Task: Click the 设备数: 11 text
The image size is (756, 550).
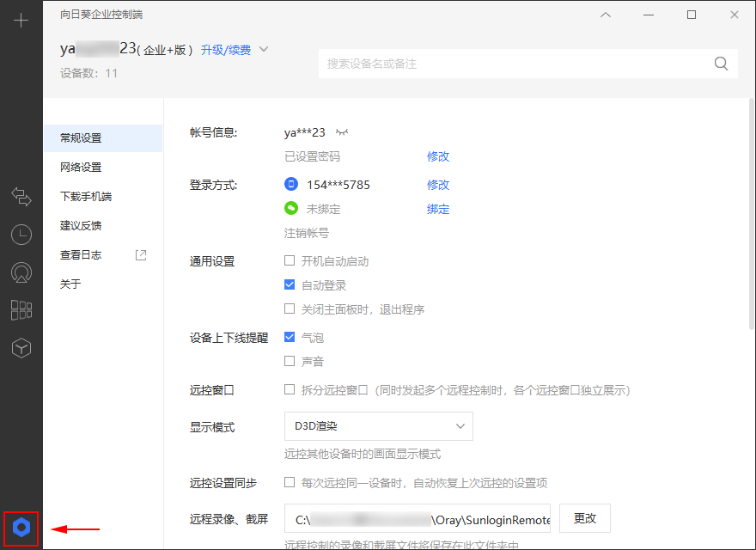Action: [x=88, y=73]
